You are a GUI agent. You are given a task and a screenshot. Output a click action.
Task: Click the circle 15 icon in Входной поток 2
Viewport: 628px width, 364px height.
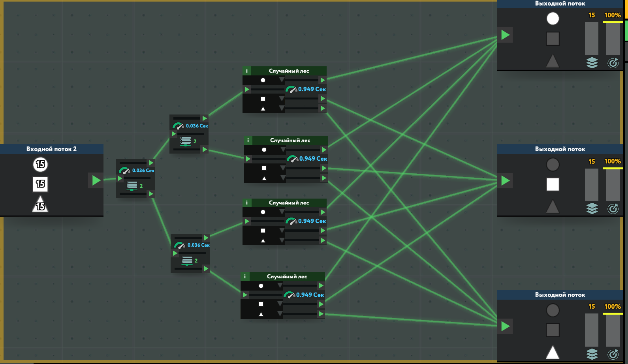click(40, 164)
